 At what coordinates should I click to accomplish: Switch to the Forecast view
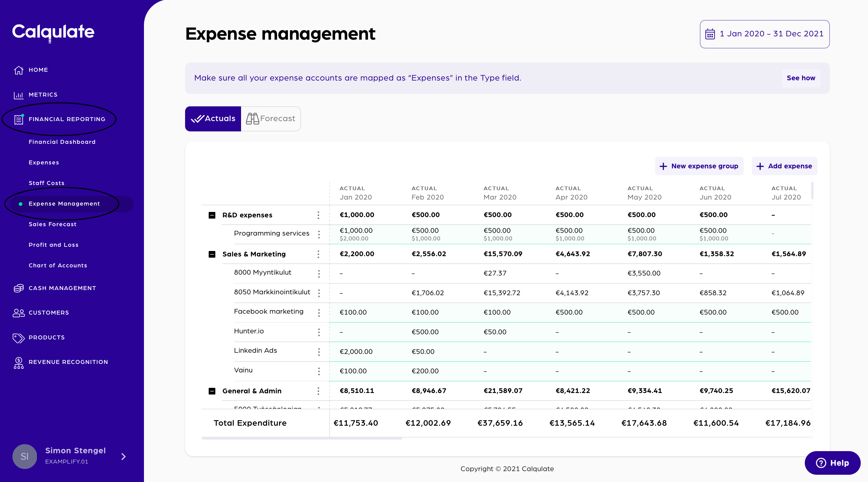click(271, 119)
